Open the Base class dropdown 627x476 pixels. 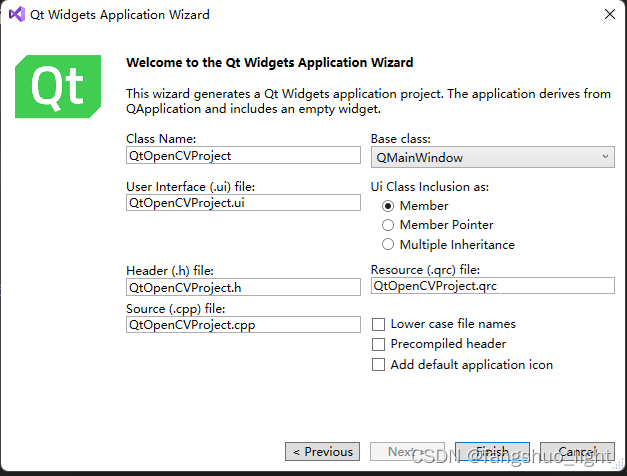493,157
